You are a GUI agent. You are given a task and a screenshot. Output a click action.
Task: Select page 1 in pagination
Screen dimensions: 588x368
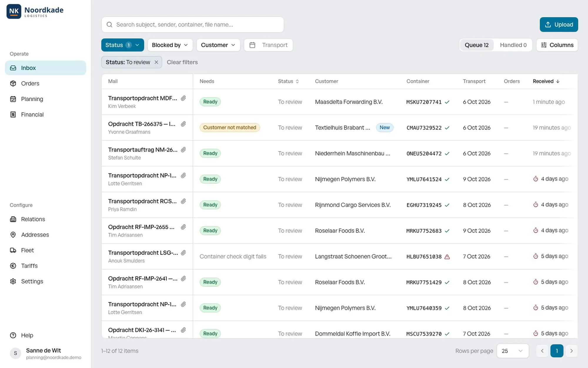tap(557, 351)
